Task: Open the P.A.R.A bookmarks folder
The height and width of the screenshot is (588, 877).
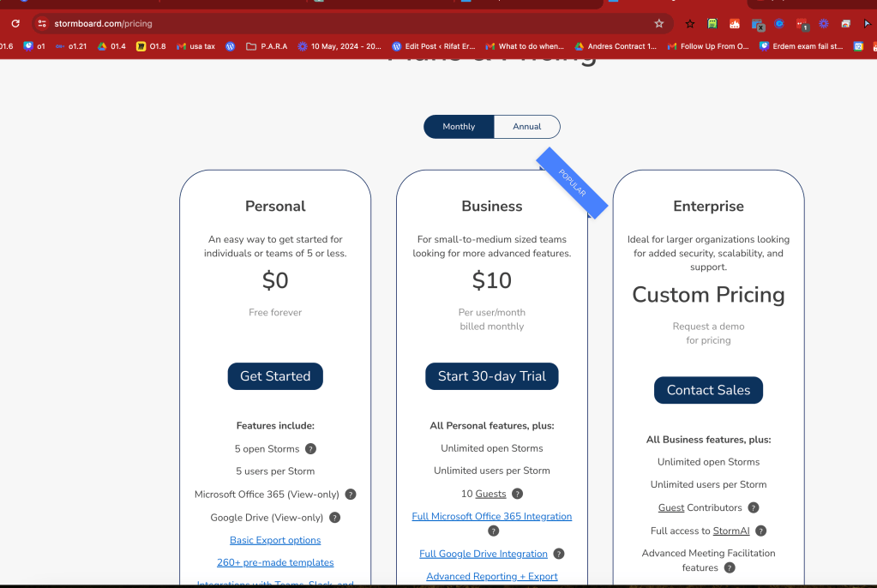Action: 267,46
